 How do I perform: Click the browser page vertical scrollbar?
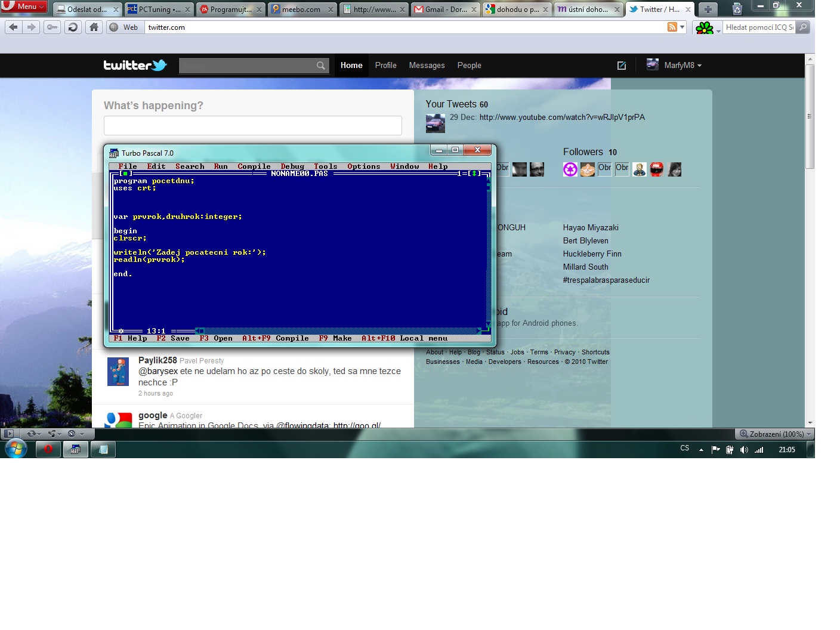tap(810, 239)
